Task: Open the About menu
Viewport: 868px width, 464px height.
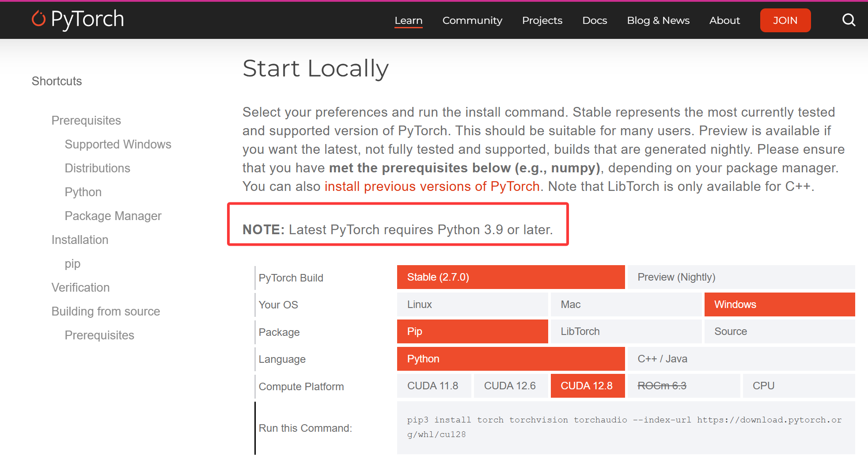Action: (724, 20)
